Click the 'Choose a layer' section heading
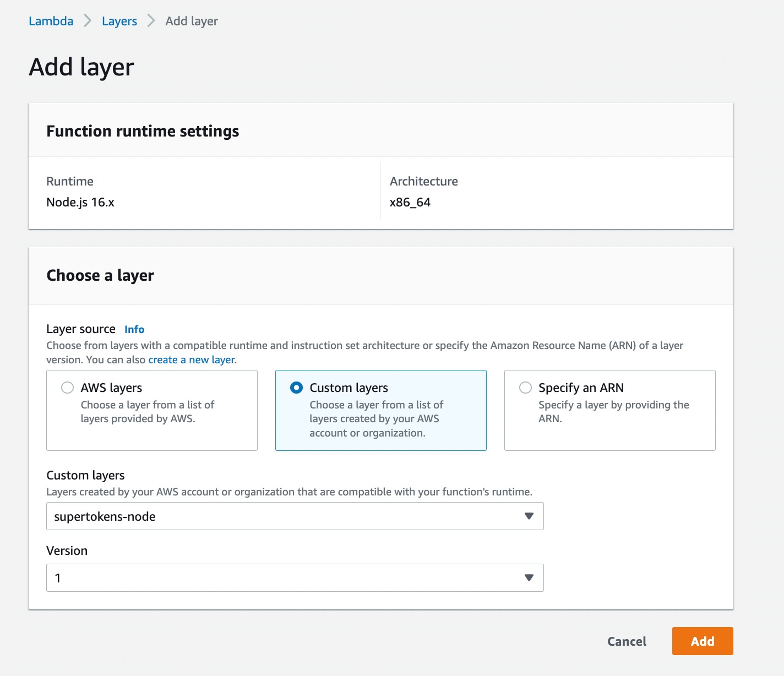784x676 pixels. tap(100, 275)
